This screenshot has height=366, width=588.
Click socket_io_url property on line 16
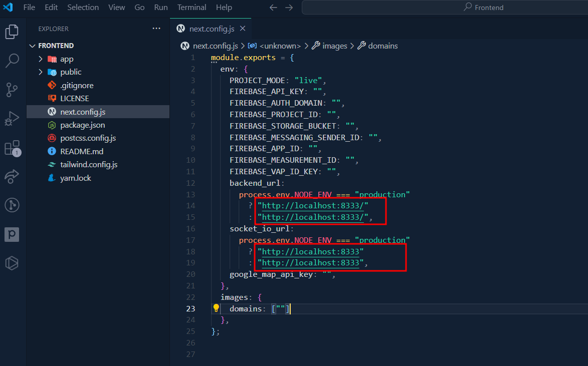260,228
